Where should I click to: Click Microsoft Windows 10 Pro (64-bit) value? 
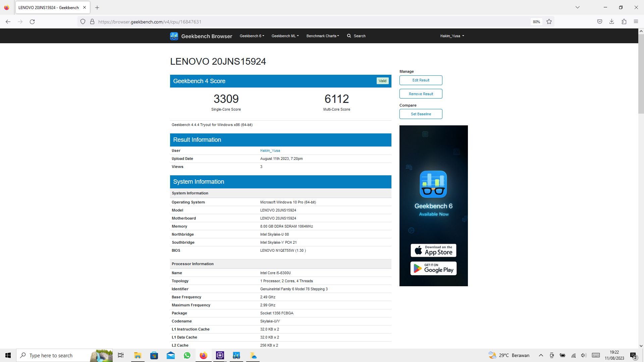[288, 202]
